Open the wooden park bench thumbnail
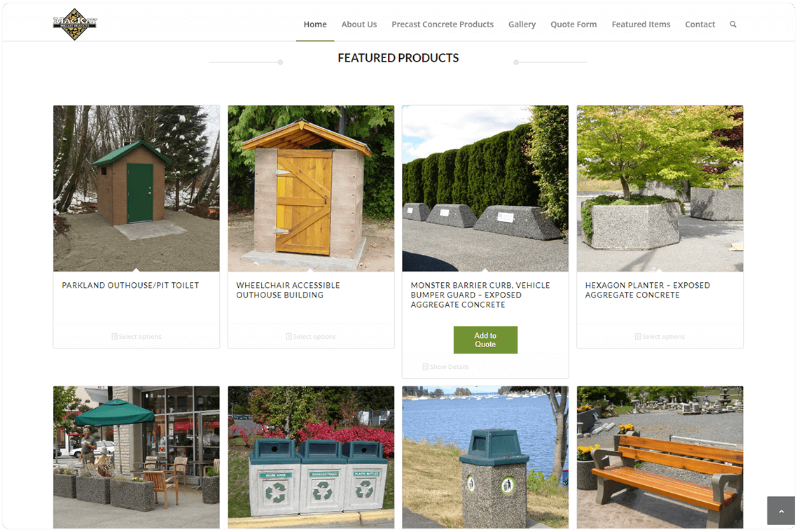 pyautogui.click(x=660, y=457)
